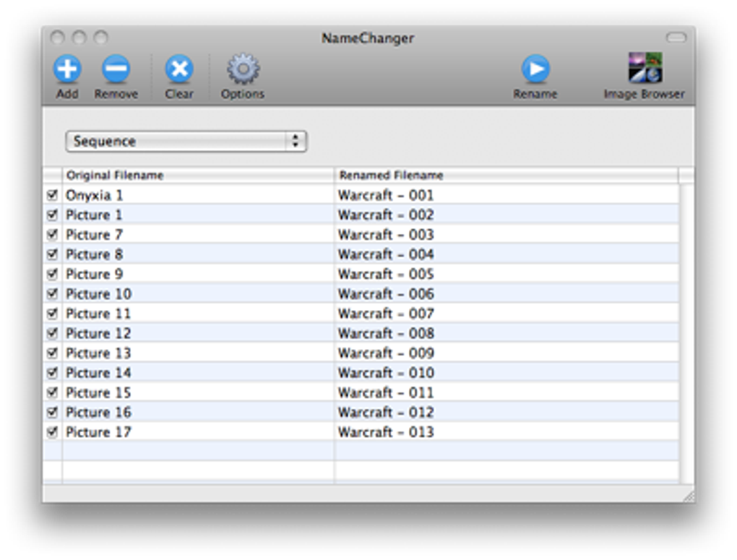The image size is (737, 560).
Task: Start renaming with the Rename play icon
Action: [x=535, y=69]
